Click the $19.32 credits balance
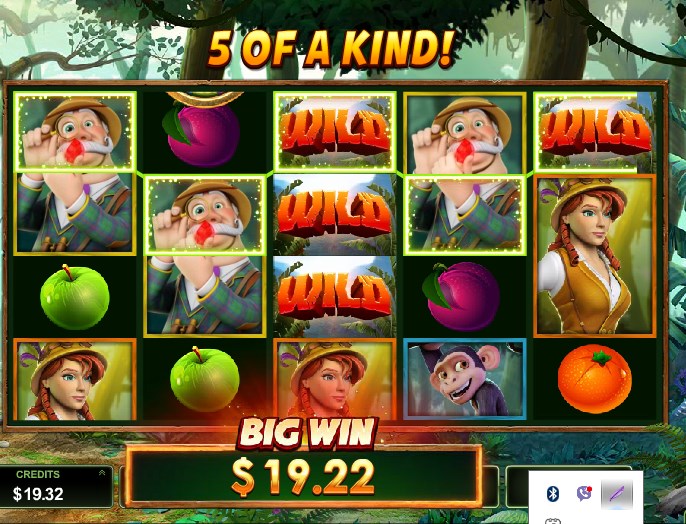The width and height of the screenshot is (686, 524). tap(38, 494)
